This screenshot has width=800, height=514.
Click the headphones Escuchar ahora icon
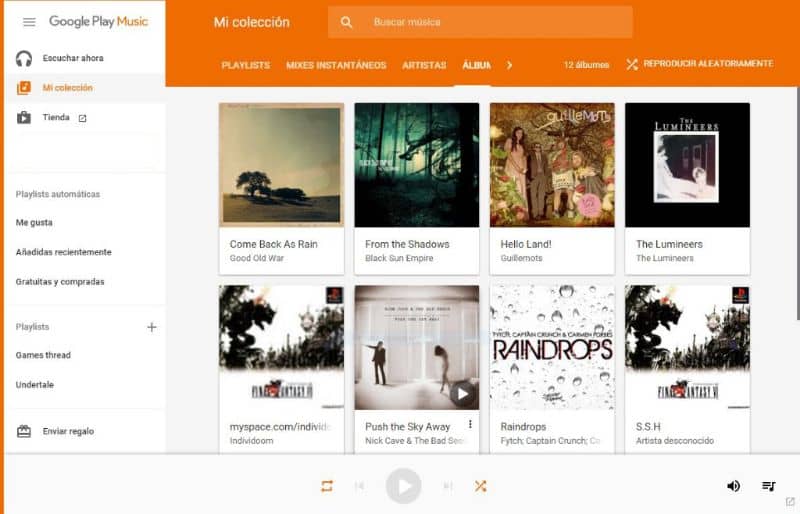23,59
